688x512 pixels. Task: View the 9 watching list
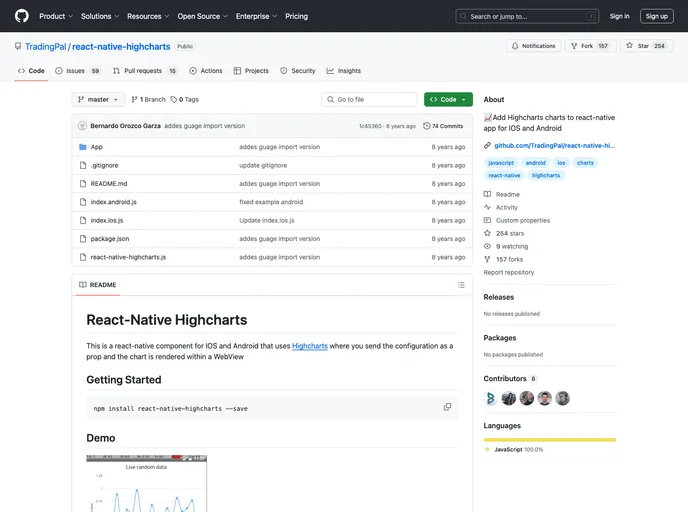506,247
